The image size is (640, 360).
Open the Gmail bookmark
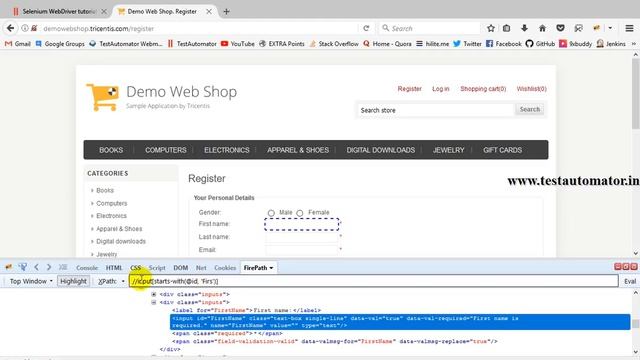coord(18,44)
